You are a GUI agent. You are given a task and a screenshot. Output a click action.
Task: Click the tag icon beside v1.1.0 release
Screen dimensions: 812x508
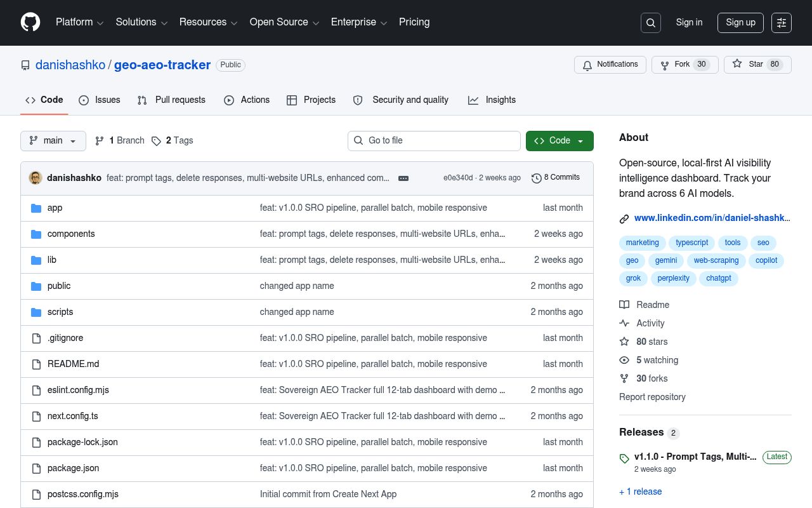(x=625, y=458)
